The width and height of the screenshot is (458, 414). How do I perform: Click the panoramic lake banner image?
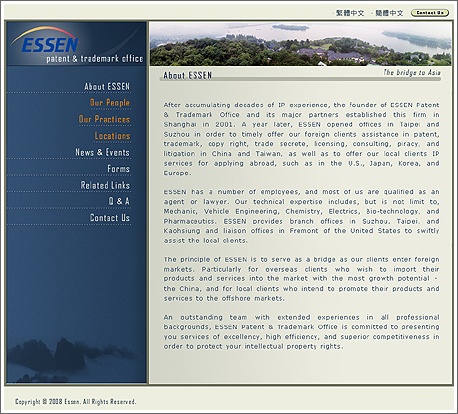[301, 44]
